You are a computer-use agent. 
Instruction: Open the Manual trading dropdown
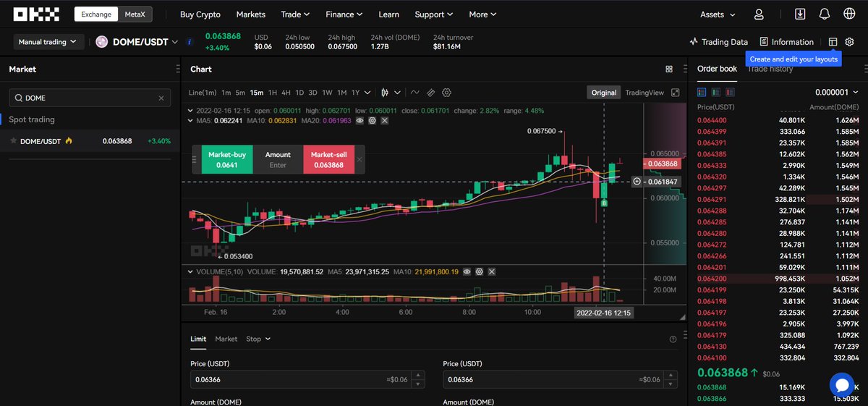pyautogui.click(x=48, y=42)
